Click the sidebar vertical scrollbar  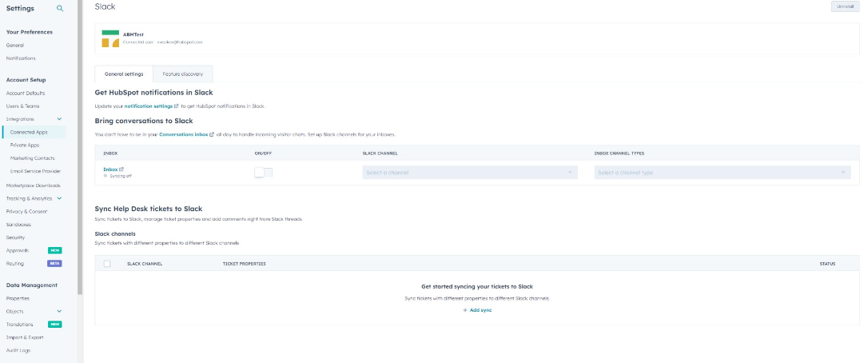(x=80, y=147)
